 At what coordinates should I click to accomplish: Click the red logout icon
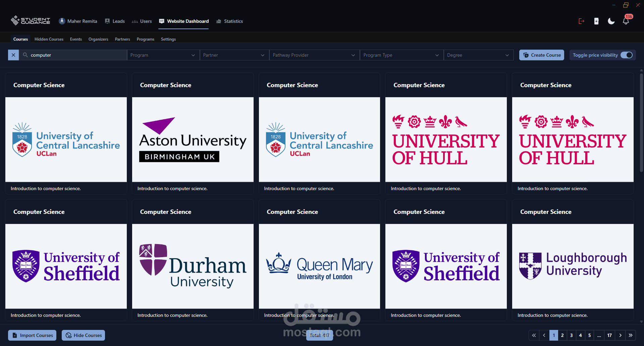(582, 21)
